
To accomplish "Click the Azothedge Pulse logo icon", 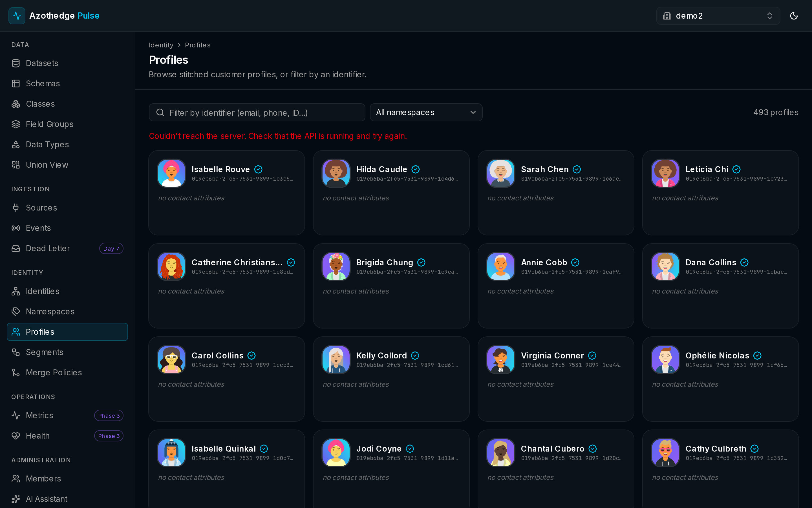I will (x=17, y=16).
